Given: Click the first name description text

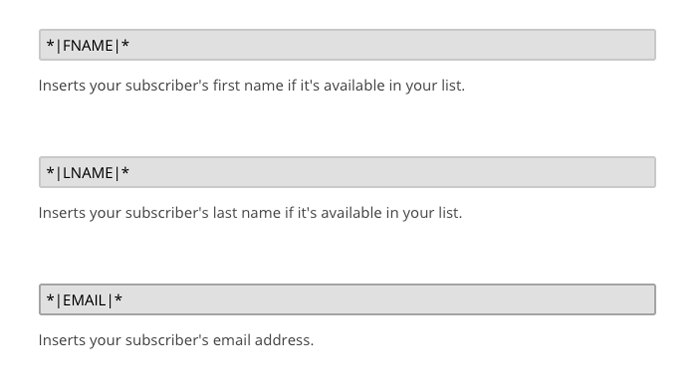Looking at the screenshot, I should 252,85.
